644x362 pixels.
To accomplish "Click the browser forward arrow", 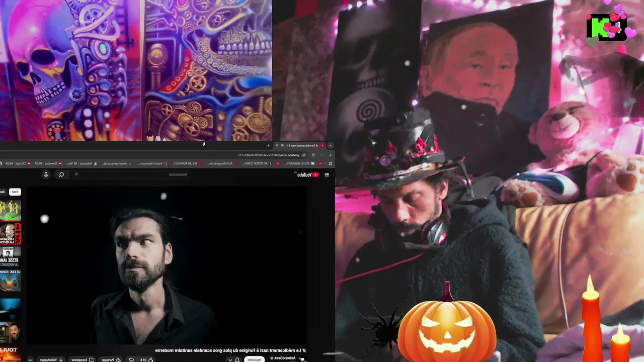I will point(322,155).
